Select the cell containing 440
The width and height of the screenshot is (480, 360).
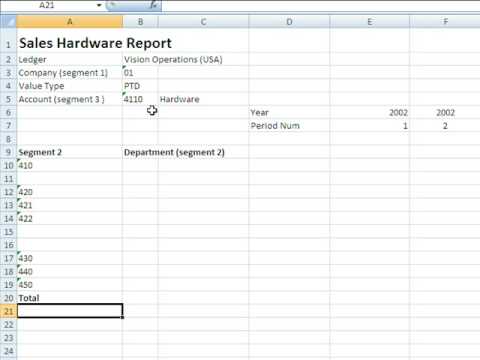[70, 272]
